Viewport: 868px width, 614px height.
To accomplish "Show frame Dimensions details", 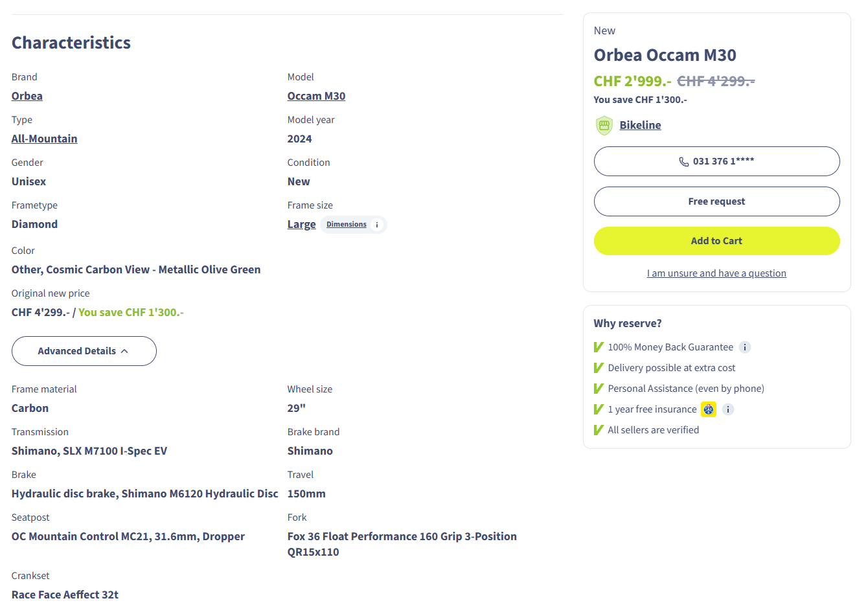I will coord(347,224).
